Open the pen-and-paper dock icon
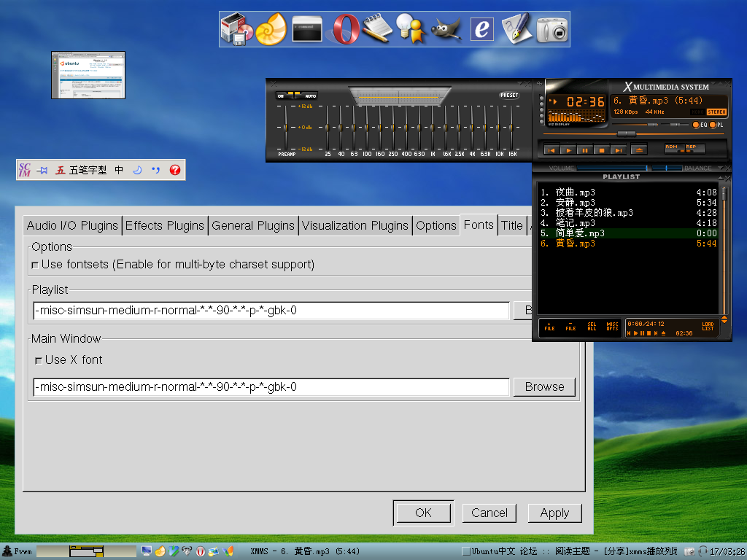The height and width of the screenshot is (560, 747). pos(516,29)
